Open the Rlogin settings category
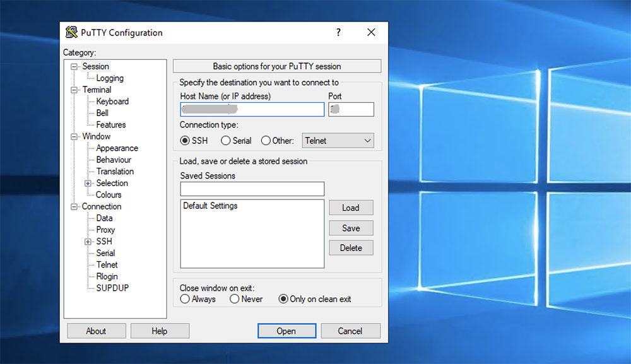Screen dimensions: 631x364 [x=107, y=276]
